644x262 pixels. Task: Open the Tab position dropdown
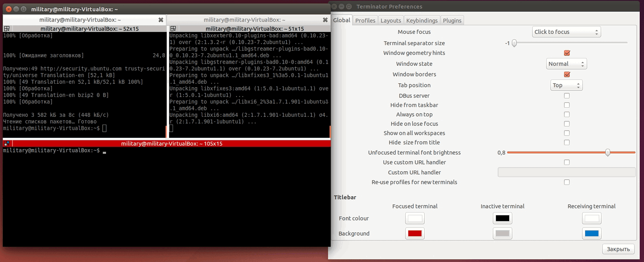click(x=566, y=85)
